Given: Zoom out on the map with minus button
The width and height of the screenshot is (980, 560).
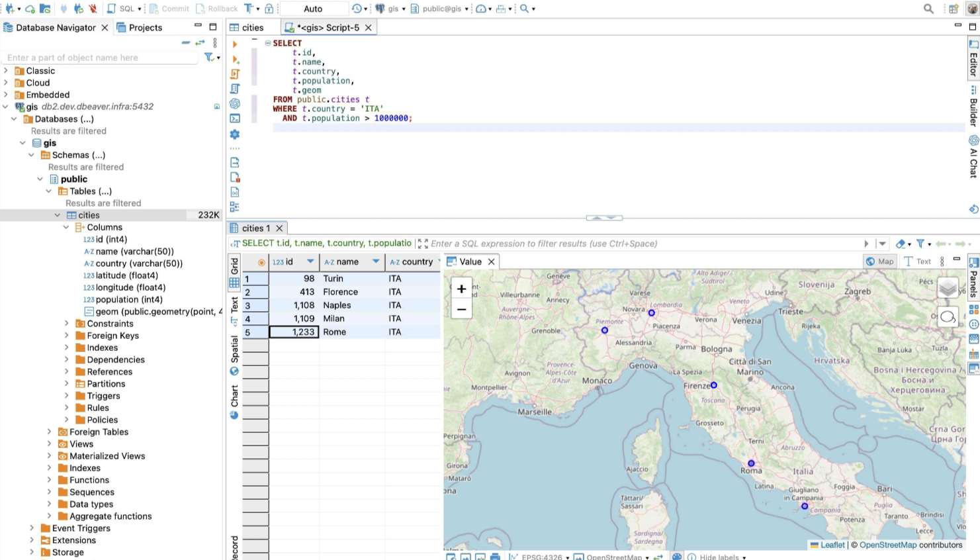Looking at the screenshot, I should [x=461, y=308].
